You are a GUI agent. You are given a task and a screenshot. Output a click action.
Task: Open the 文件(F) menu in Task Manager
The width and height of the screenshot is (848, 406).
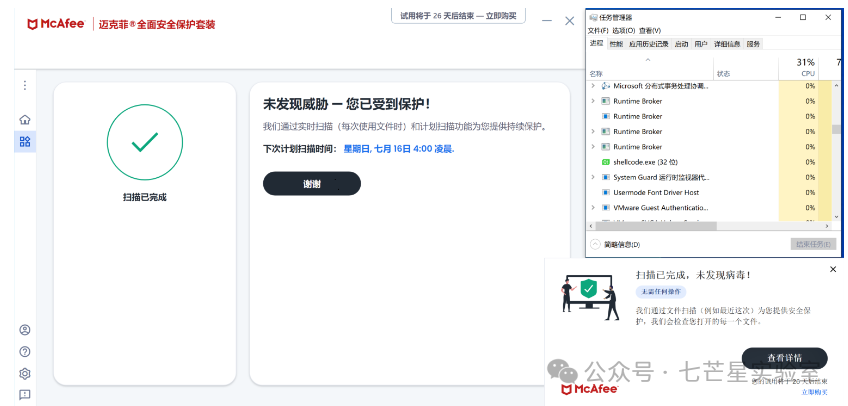(x=598, y=30)
